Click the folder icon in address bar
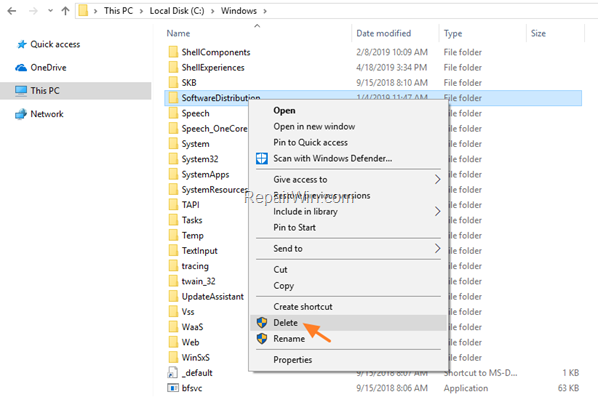Image resolution: width=598 pixels, height=397 pixels. (83, 11)
